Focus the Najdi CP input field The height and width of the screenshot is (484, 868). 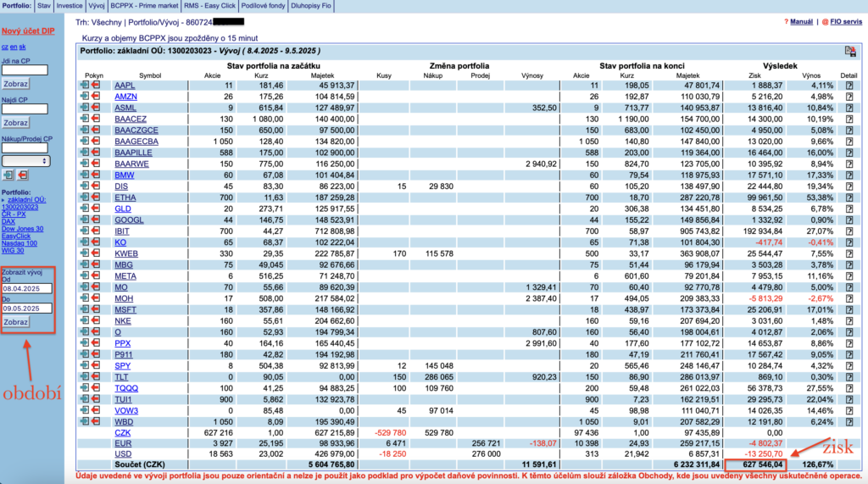pos(25,109)
